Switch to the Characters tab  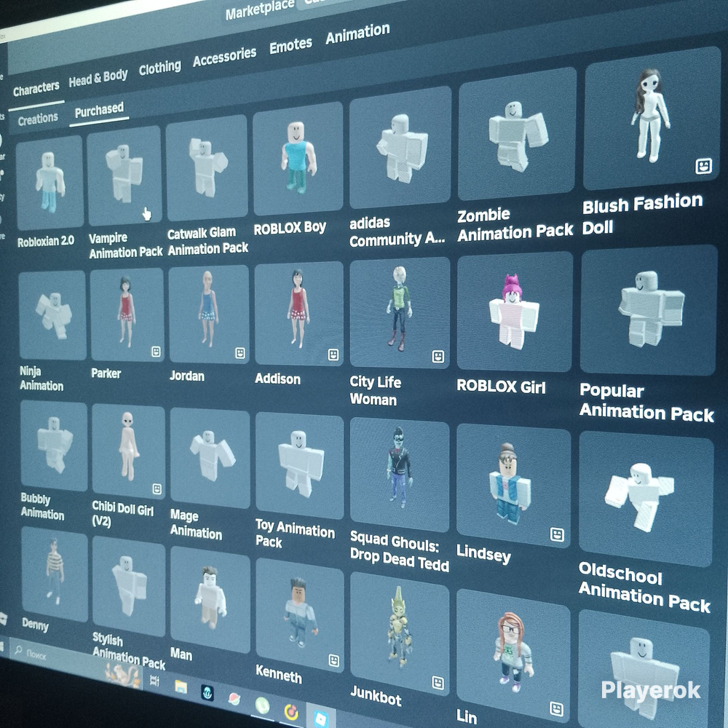[36, 88]
